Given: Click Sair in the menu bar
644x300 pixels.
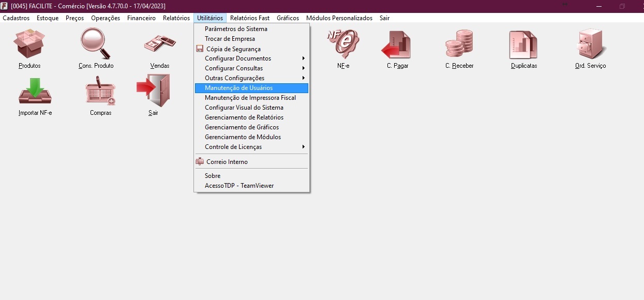Looking at the screenshot, I should coord(384,18).
